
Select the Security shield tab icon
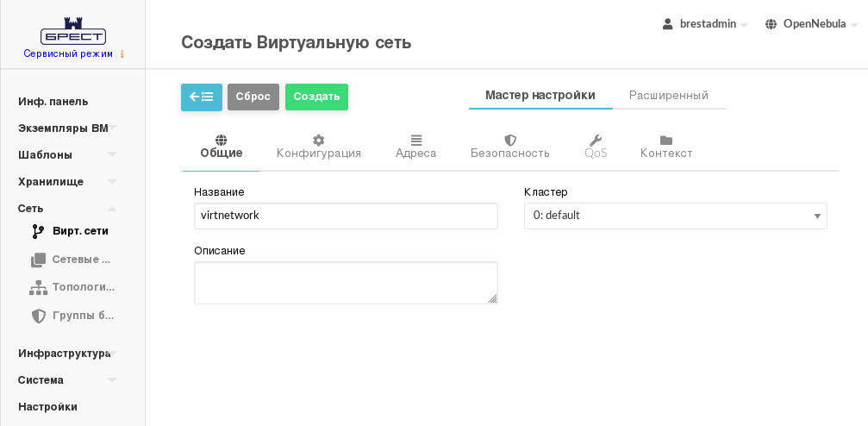pos(509,140)
